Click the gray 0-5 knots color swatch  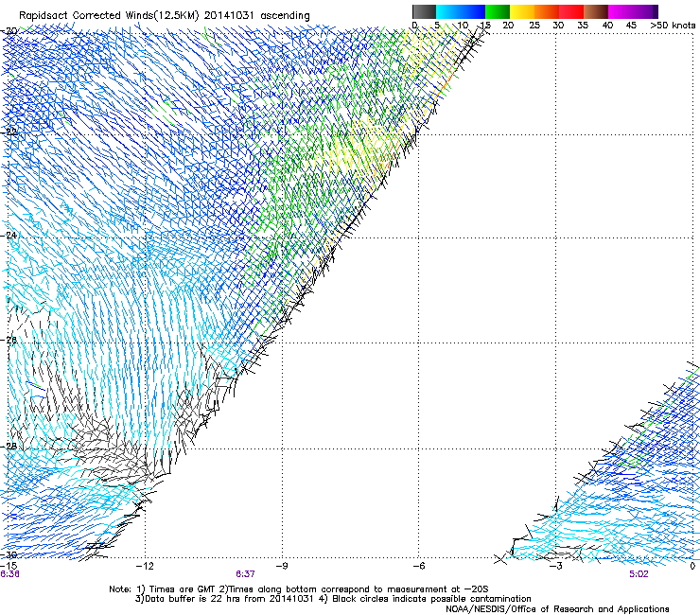pyautogui.click(x=424, y=11)
